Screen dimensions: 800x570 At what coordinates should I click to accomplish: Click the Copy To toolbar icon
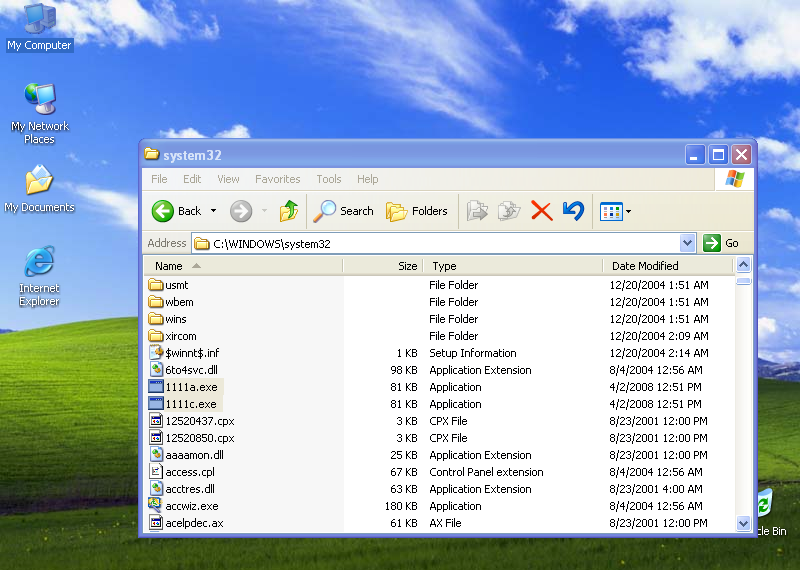(x=509, y=211)
